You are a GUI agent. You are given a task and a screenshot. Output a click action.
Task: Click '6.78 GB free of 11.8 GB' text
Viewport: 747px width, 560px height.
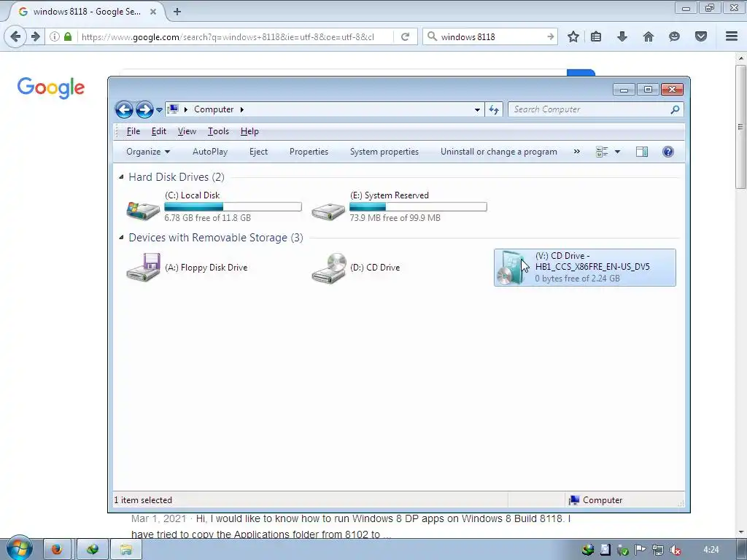pos(207,218)
